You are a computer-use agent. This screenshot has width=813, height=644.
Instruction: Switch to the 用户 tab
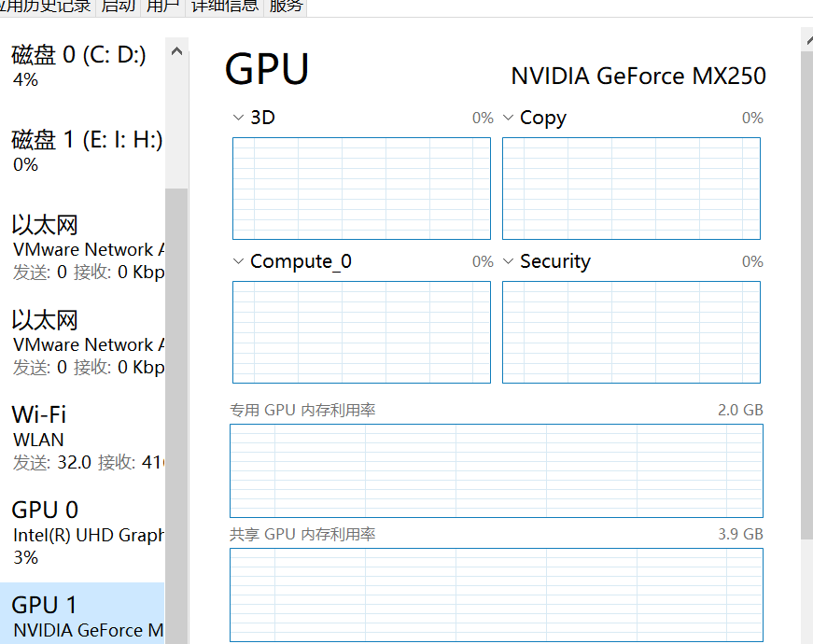click(x=162, y=7)
